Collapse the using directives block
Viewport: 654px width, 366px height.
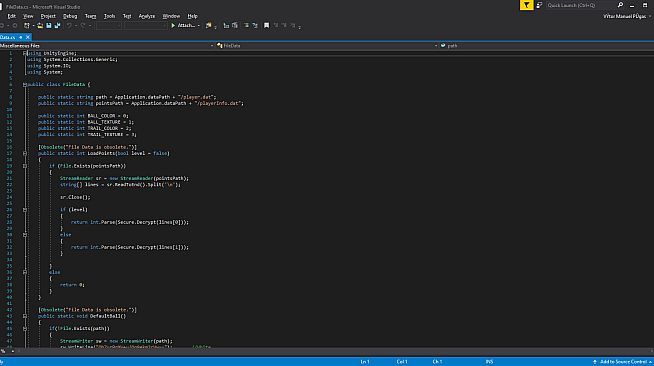click(25, 53)
